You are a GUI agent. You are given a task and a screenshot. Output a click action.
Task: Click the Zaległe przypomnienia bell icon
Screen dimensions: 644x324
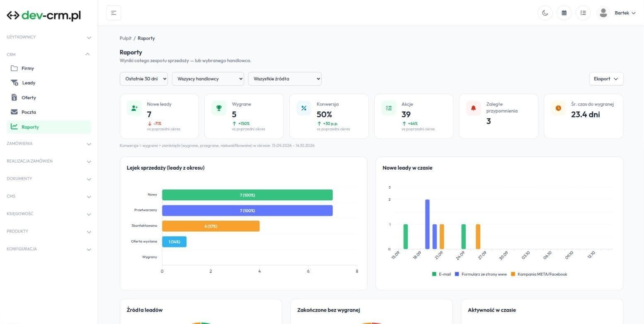click(473, 108)
